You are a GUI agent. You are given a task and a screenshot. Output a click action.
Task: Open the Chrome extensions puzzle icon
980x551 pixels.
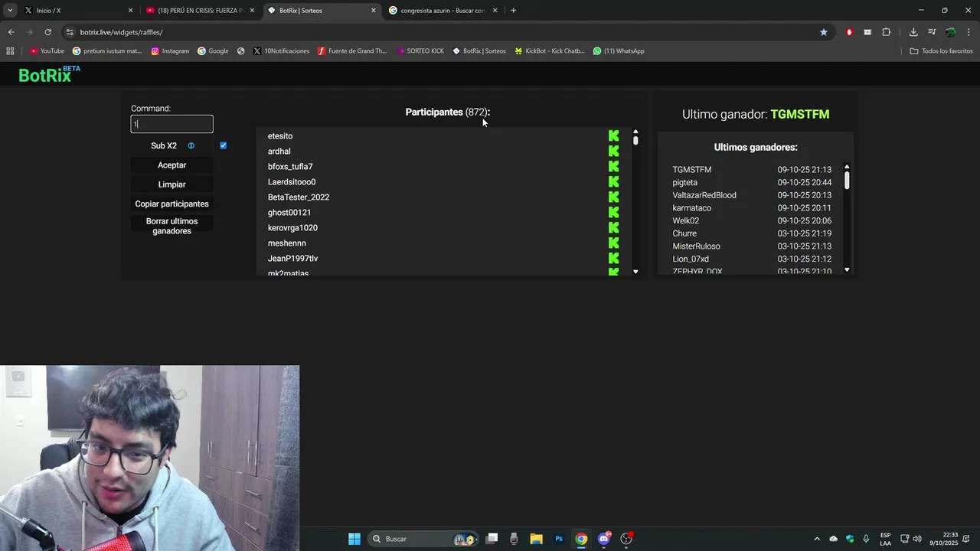pyautogui.click(x=886, y=32)
